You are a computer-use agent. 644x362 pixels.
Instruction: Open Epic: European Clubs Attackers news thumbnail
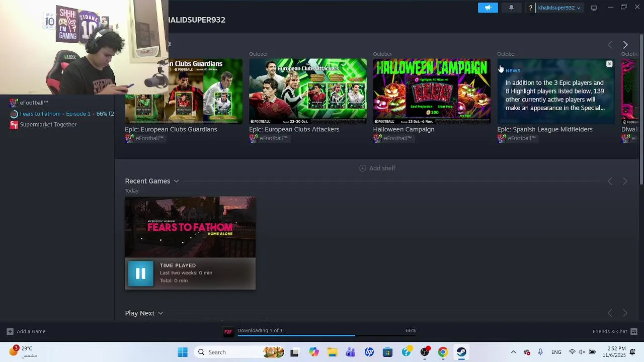(x=308, y=92)
